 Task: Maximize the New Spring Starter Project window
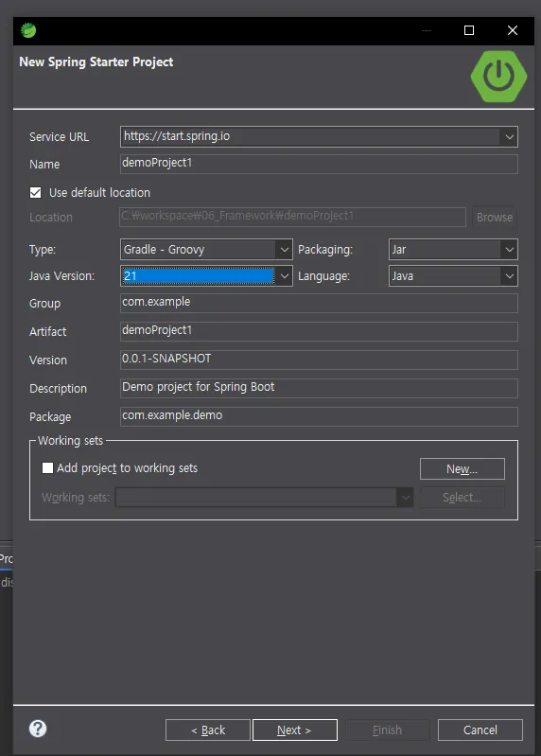[469, 30]
